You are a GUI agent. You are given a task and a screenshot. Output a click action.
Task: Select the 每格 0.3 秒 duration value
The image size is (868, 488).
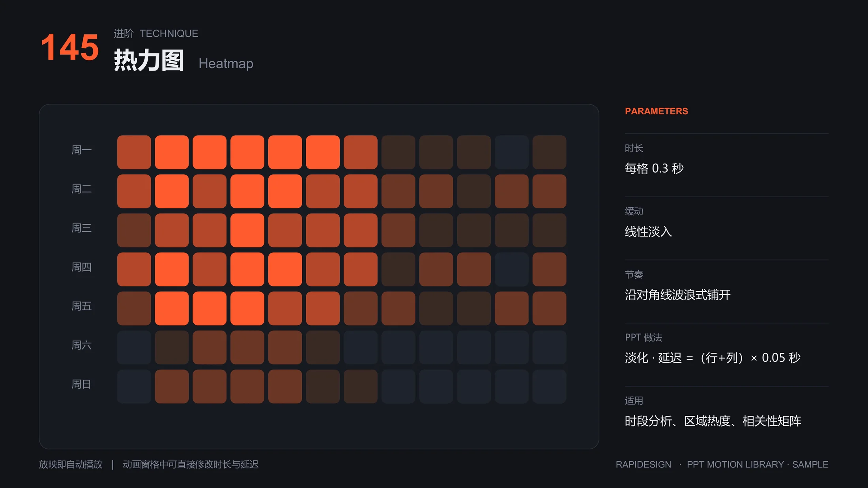654,168
